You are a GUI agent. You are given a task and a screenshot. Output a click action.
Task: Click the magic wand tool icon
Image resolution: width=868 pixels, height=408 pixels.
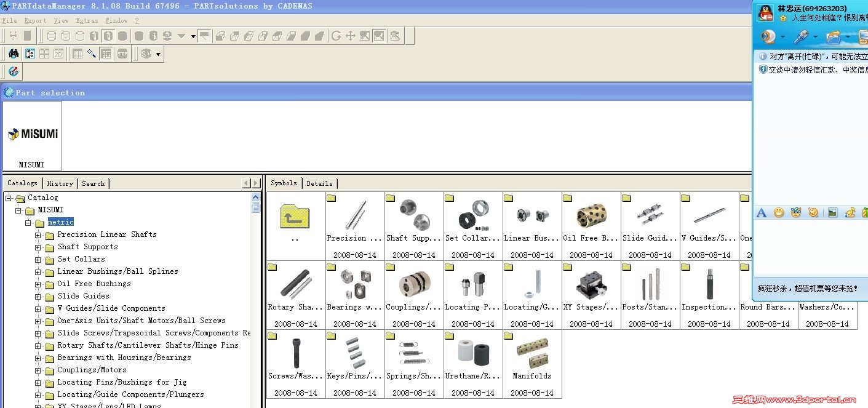coord(92,54)
